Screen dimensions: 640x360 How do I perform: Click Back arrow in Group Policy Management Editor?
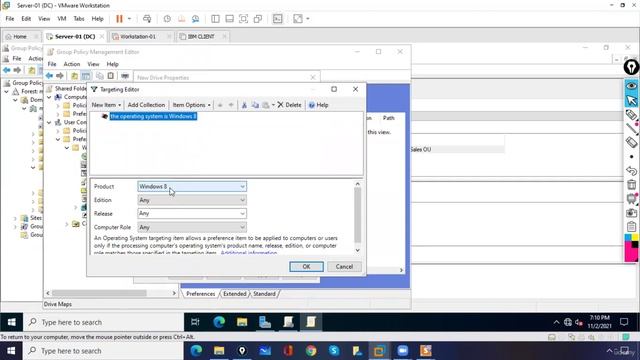pyautogui.click(x=49, y=76)
